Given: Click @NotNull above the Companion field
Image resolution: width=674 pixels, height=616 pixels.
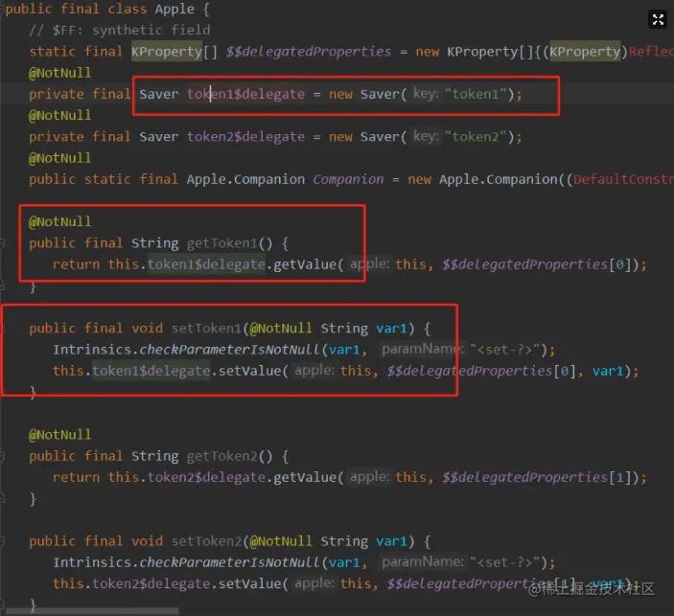Looking at the screenshot, I should tap(59, 158).
